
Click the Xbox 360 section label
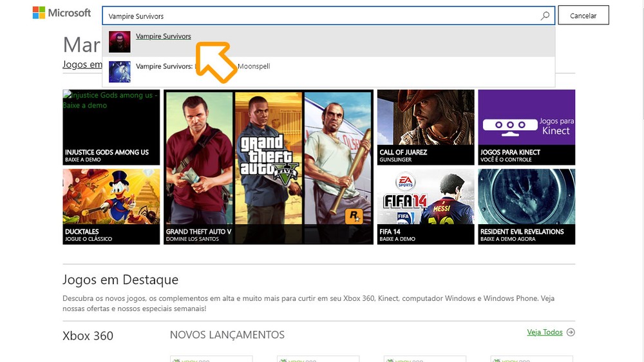88,336
